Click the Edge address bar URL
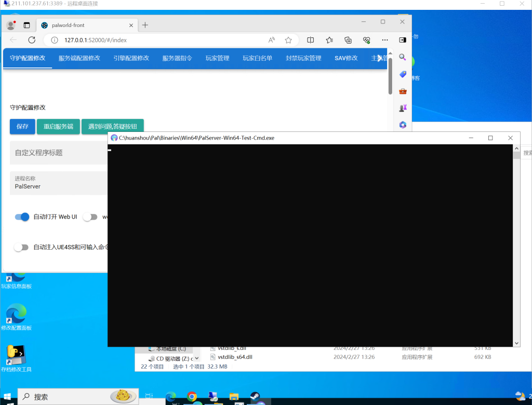The height and width of the screenshot is (405, 532). [96, 40]
